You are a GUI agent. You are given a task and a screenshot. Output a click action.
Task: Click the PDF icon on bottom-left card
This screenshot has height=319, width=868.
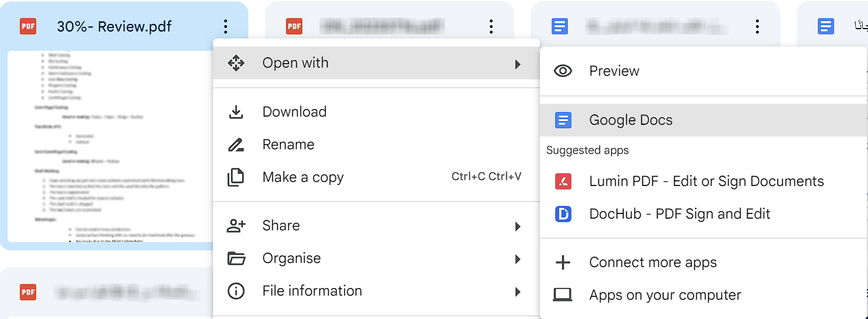(x=28, y=292)
